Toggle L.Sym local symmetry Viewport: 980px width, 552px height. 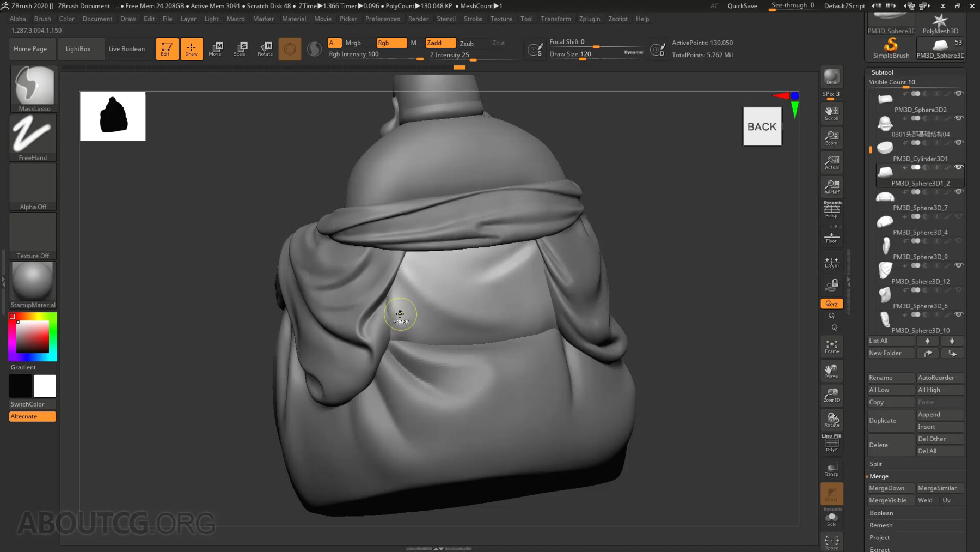click(831, 262)
